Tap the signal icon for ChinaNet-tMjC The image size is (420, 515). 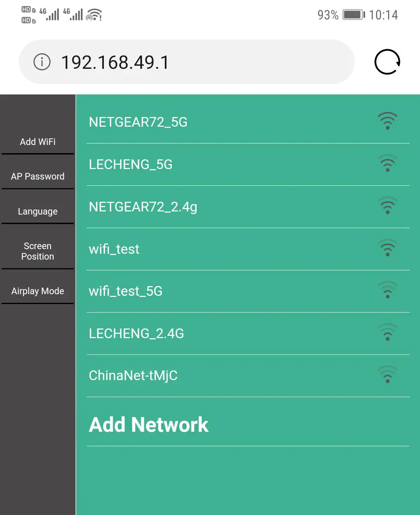[387, 375]
